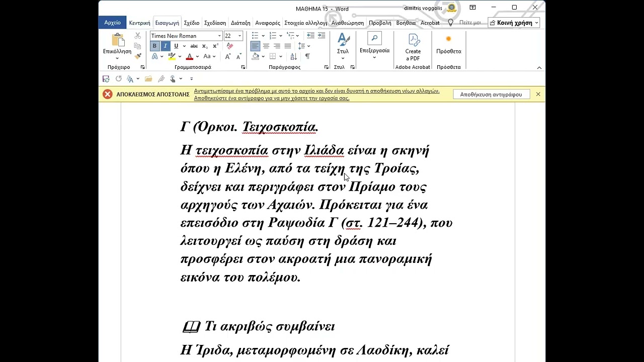Viewport: 644px width, 362px height.
Task: Expand numbering list dropdown arrow
Action: [x=281, y=36]
